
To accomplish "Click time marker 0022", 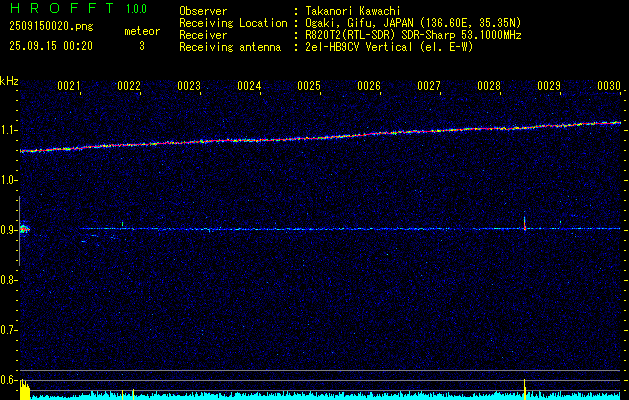I will (x=129, y=86).
